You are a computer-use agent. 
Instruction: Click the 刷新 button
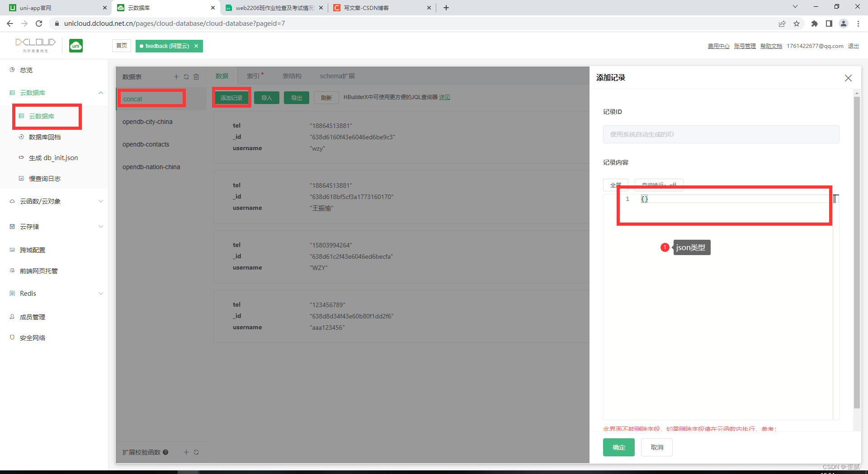tap(326, 98)
